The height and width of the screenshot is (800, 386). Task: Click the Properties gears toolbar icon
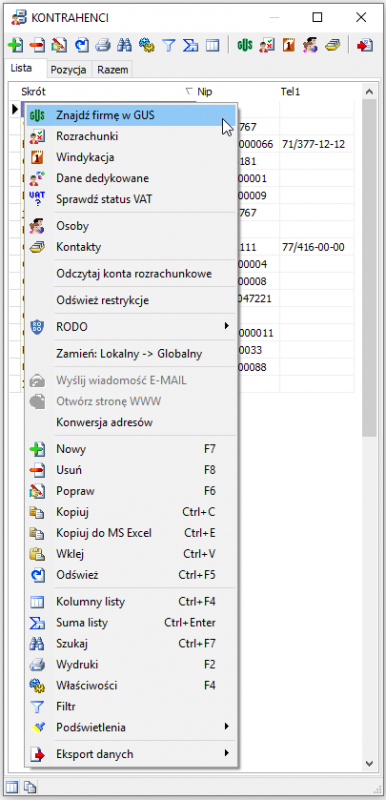147,45
